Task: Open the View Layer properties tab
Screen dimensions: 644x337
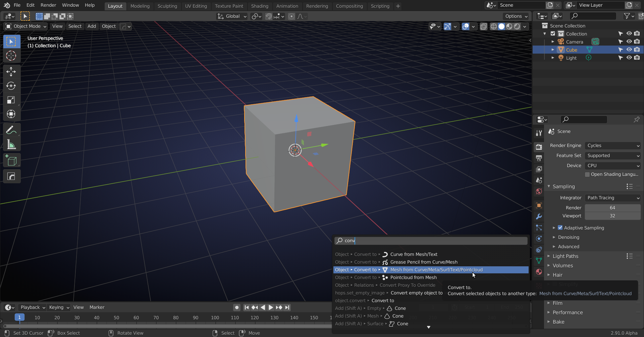Action: tap(539, 169)
